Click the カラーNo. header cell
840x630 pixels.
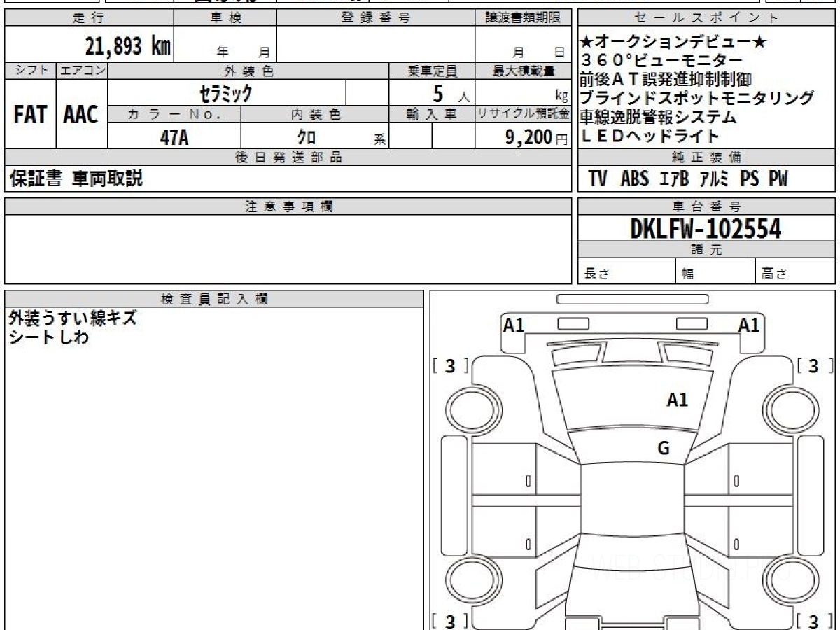point(174,115)
